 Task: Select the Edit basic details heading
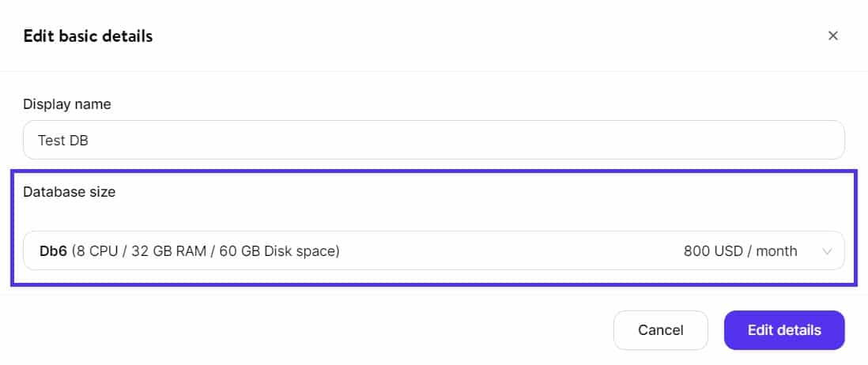(88, 36)
